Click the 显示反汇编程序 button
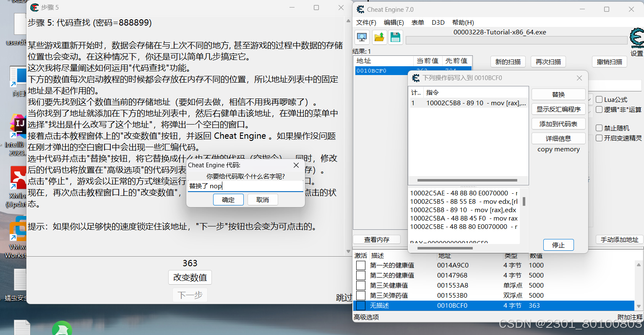 [x=558, y=109]
